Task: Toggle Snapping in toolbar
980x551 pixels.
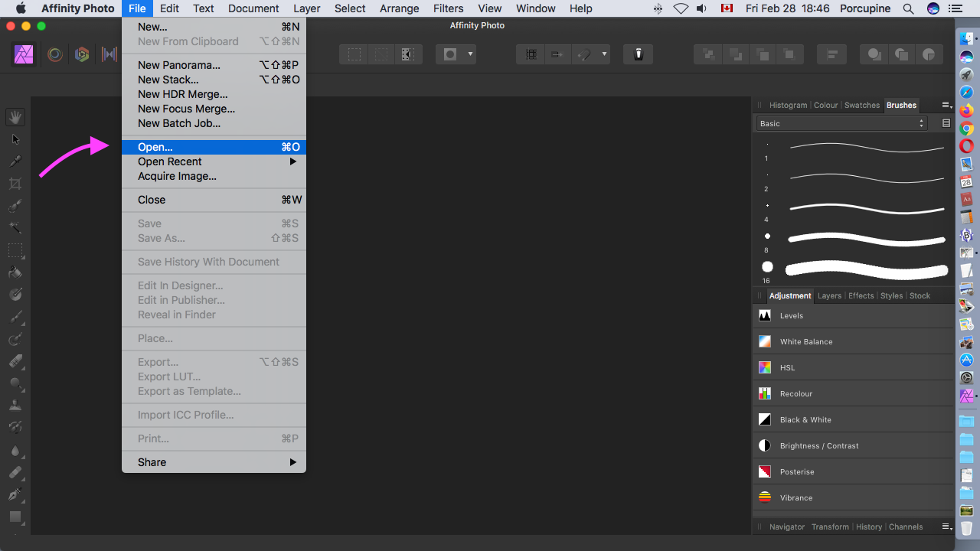Action: [585, 54]
